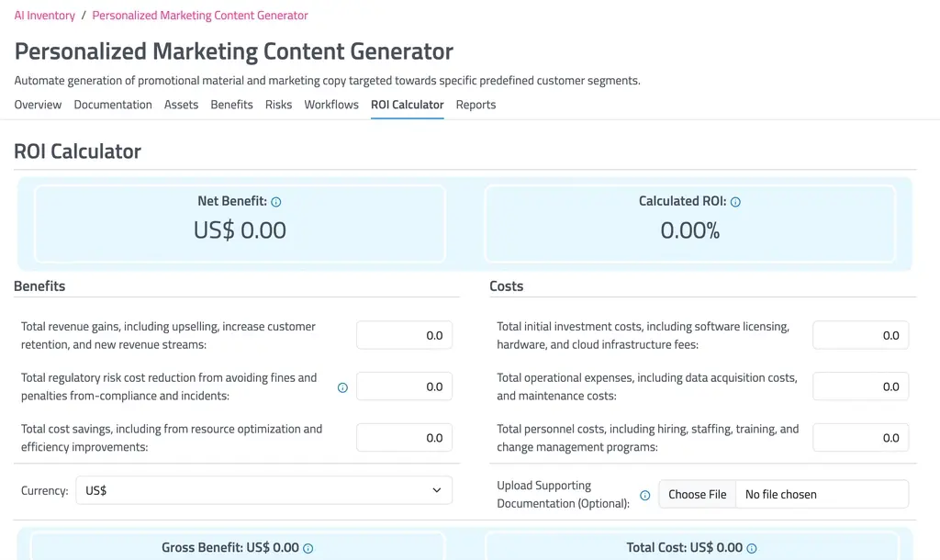Focus the regulatory risk cost reduction input
This screenshot has width=940, height=560.
point(404,386)
